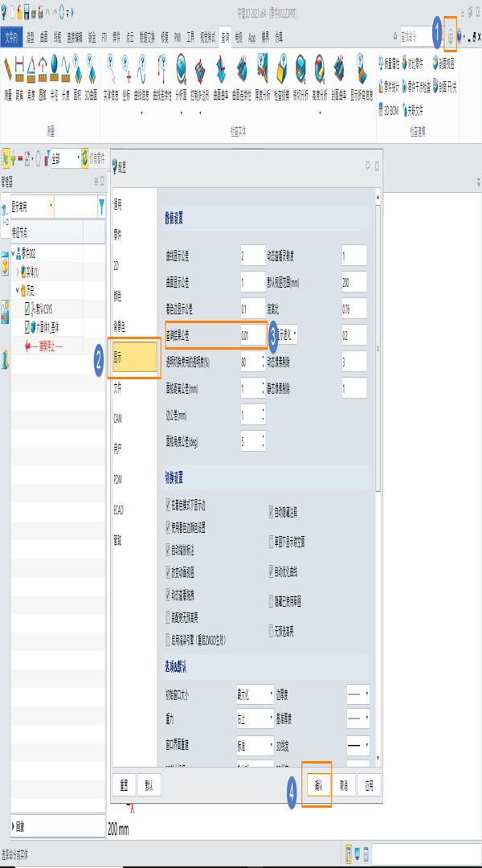
Task: Select CAM category in config dialog
Action: click(x=134, y=418)
